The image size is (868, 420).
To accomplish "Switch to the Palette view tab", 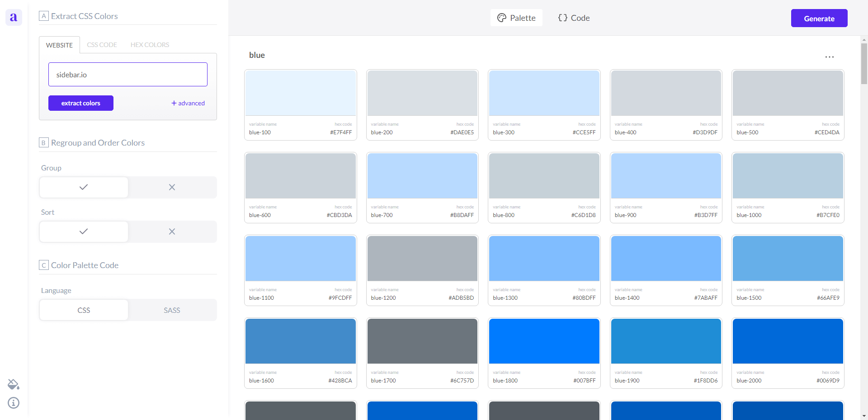I will pos(516,18).
